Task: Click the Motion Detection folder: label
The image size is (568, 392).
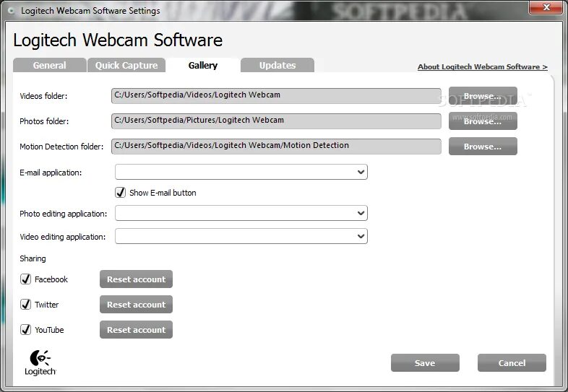Action: (61, 147)
